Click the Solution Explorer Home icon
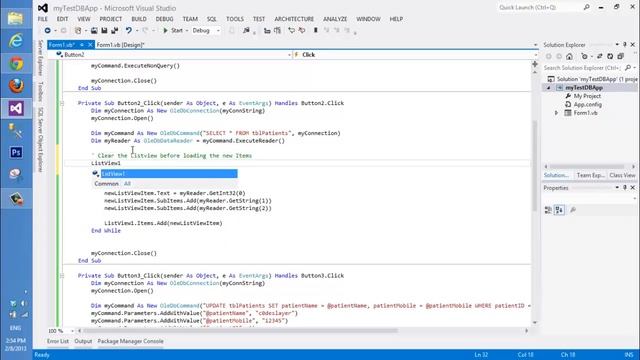Screen dimensions: 640x360 coord(569,56)
